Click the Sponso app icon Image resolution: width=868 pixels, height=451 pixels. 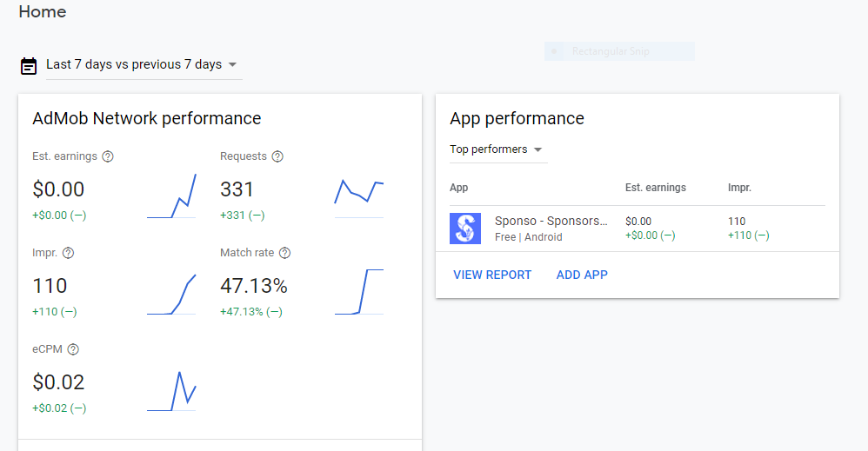[465, 229]
